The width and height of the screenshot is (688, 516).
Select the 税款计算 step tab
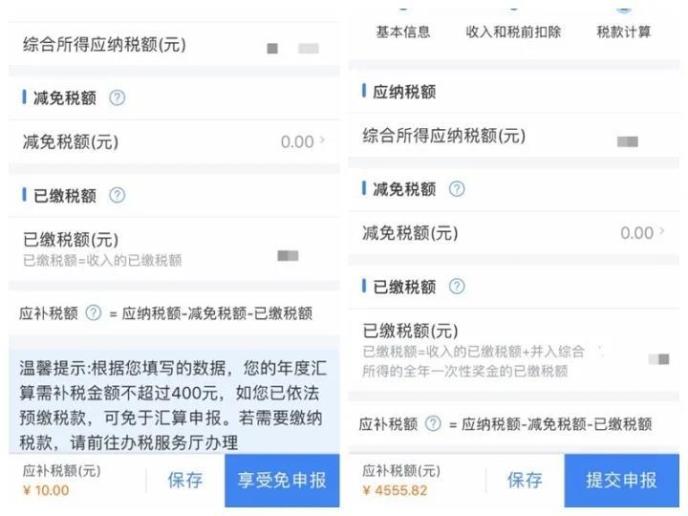[624, 32]
